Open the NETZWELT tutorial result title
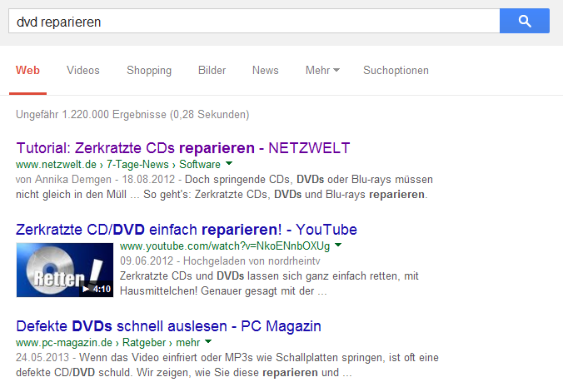 (177, 148)
